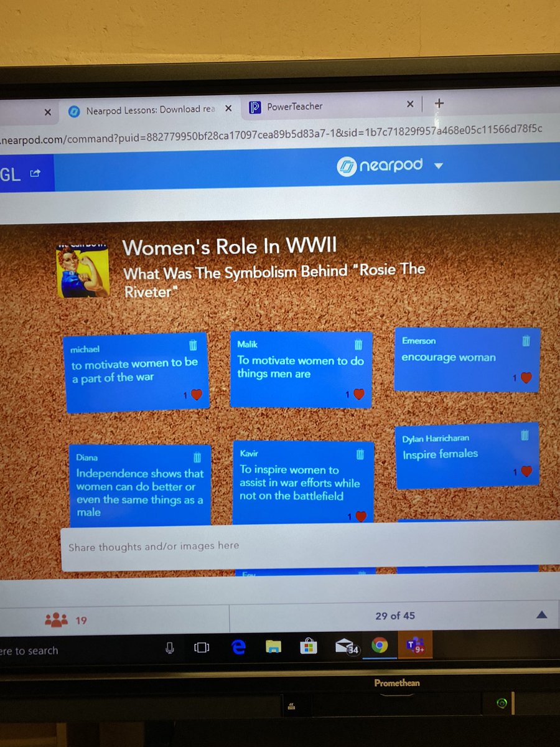Viewport: 560px width, 747px height.
Task: Open a new browser tab
Action: pyautogui.click(x=439, y=103)
